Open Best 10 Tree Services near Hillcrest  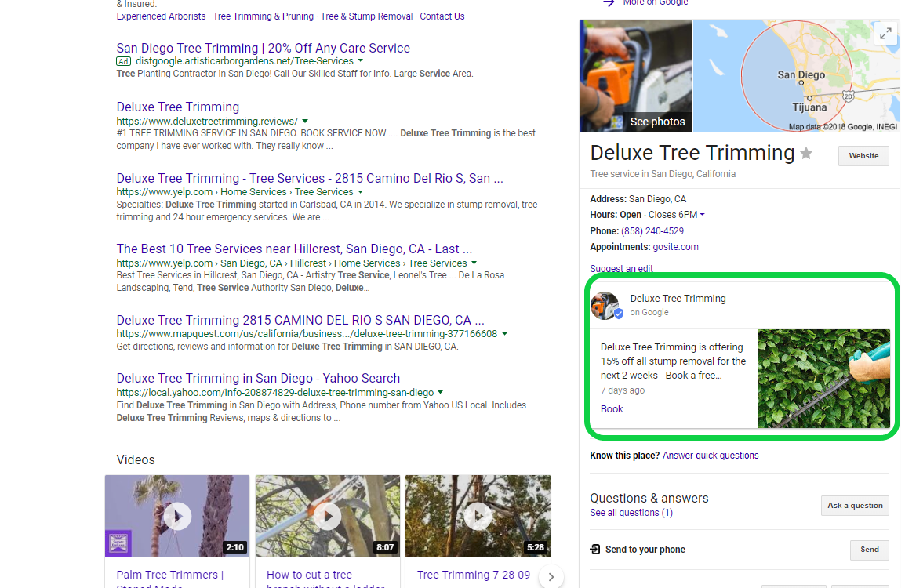coord(294,249)
